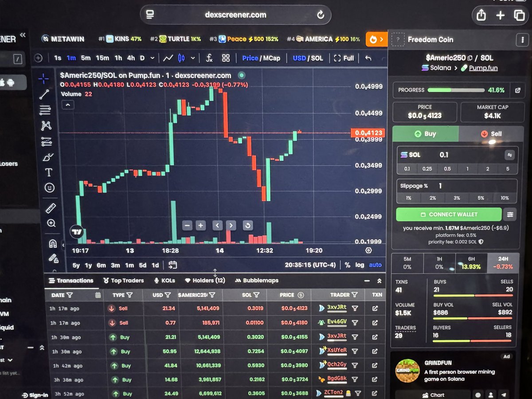This screenshot has height=399, width=532.
Task: Select the zoom in tool
Action: (x=51, y=223)
